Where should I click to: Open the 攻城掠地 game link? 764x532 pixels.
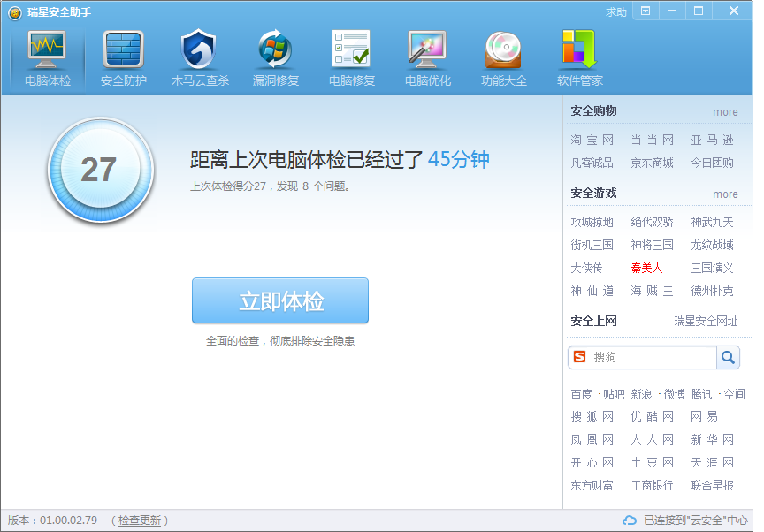pos(592,223)
